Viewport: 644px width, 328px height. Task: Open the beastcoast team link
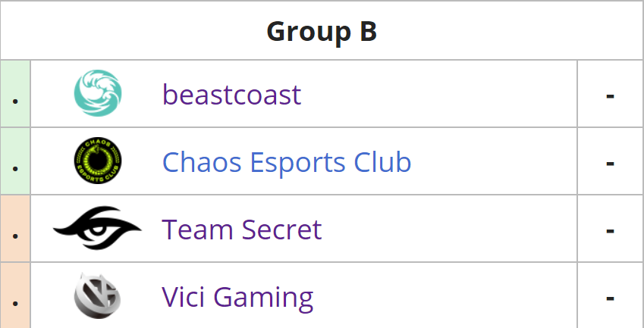[231, 95]
